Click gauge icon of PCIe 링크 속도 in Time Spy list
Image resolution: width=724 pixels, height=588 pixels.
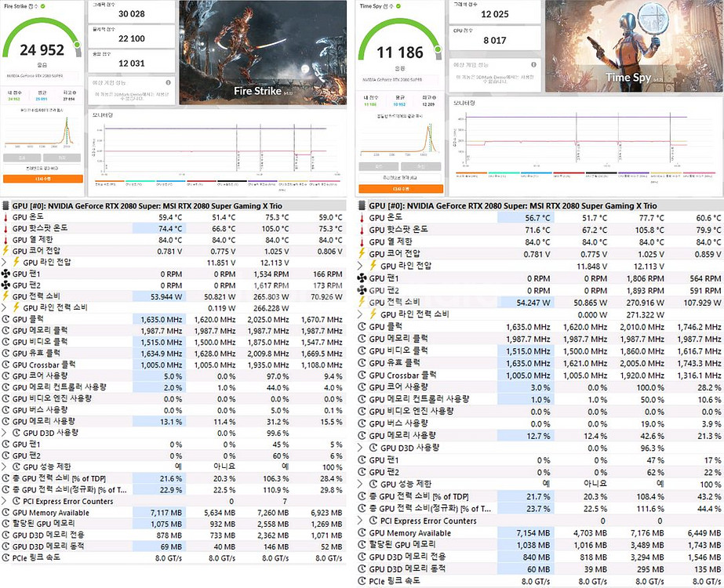[362, 581]
